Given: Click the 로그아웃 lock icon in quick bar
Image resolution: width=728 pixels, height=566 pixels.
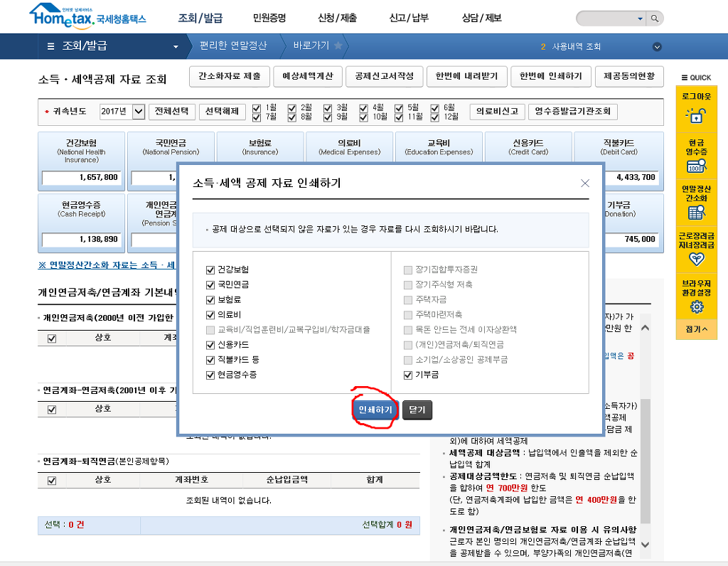Looking at the screenshot, I should tap(696, 114).
